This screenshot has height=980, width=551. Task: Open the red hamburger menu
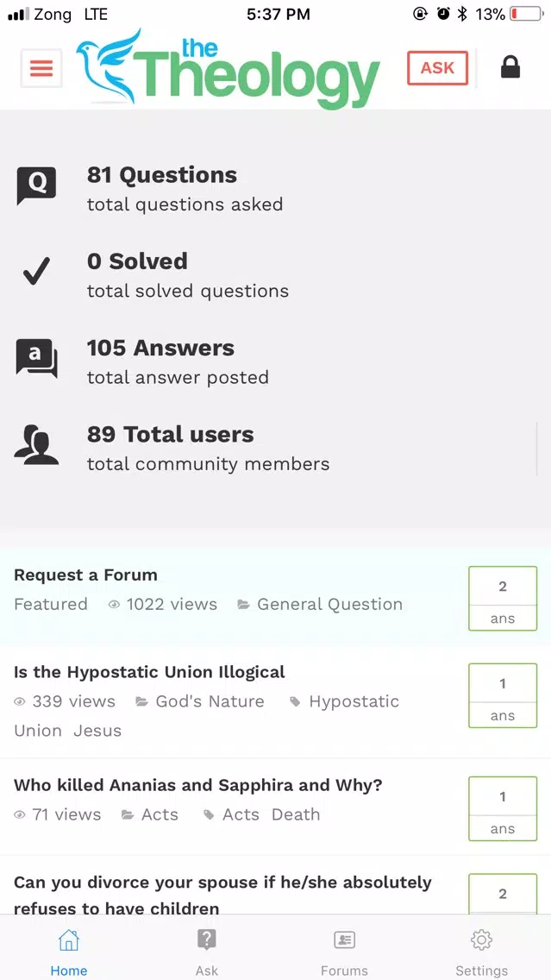pyautogui.click(x=41, y=68)
